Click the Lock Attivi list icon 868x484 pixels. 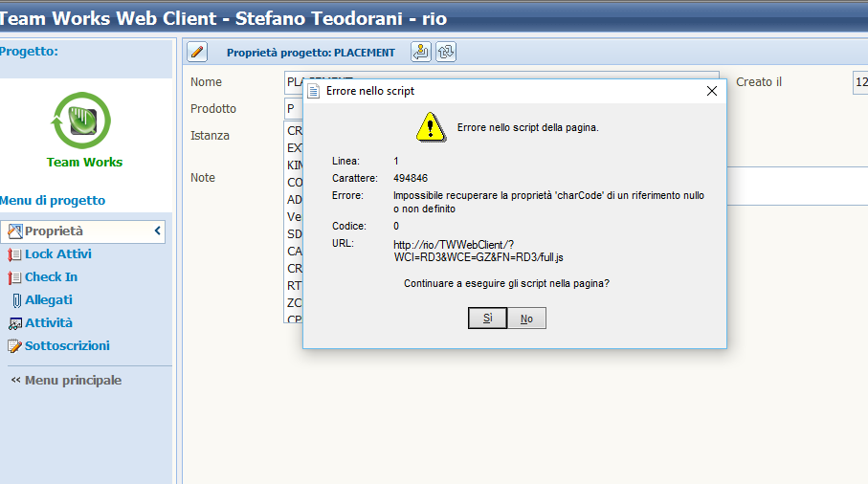(14, 254)
